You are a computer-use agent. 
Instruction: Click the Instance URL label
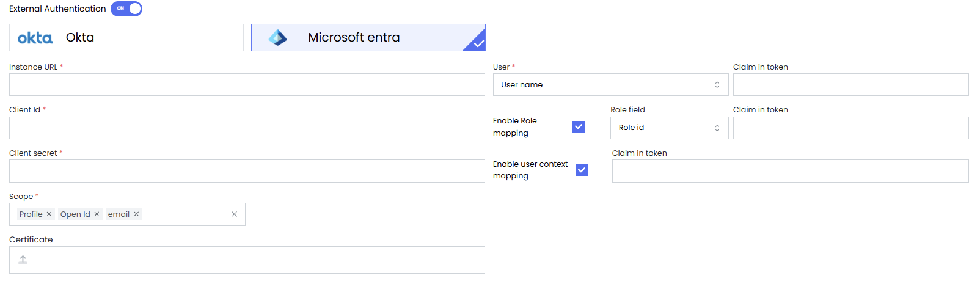(x=33, y=67)
